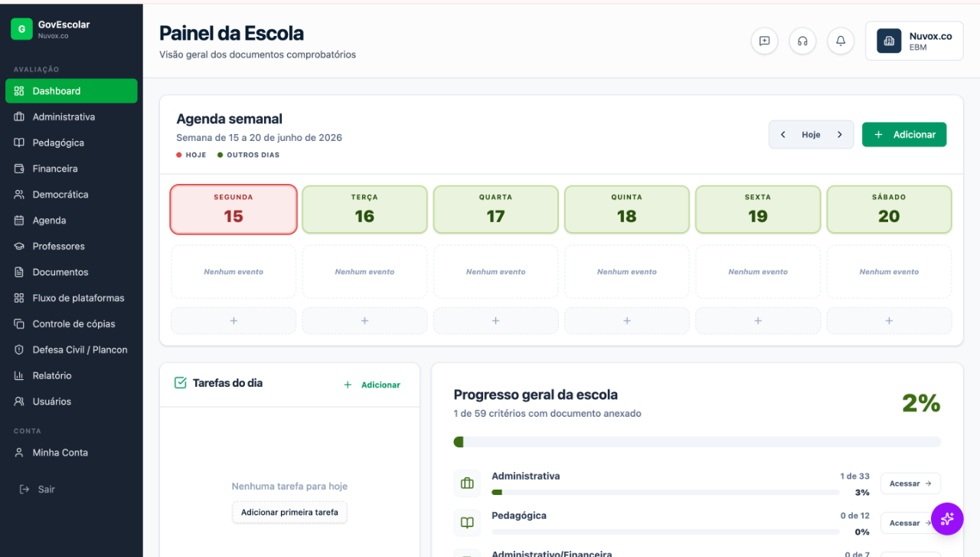Image resolution: width=980 pixels, height=557 pixels.
Task: Open Pedagógica in the sidebar
Action: 71,143
